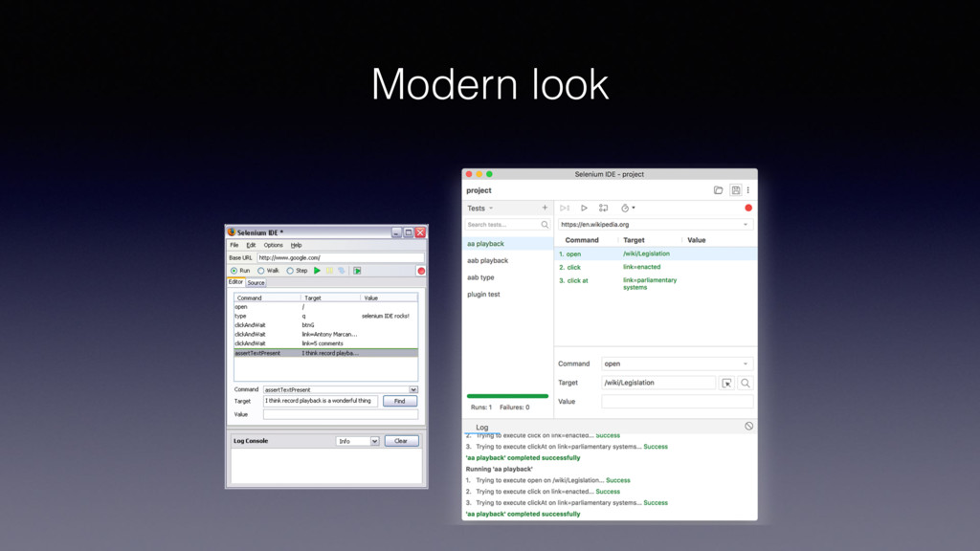Viewport: 980px width, 551px height.
Task: Click the run current test play icon
Action: 584,208
